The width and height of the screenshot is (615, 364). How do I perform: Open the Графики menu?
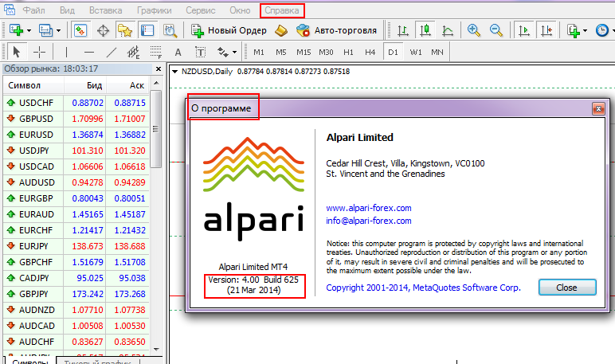[154, 10]
